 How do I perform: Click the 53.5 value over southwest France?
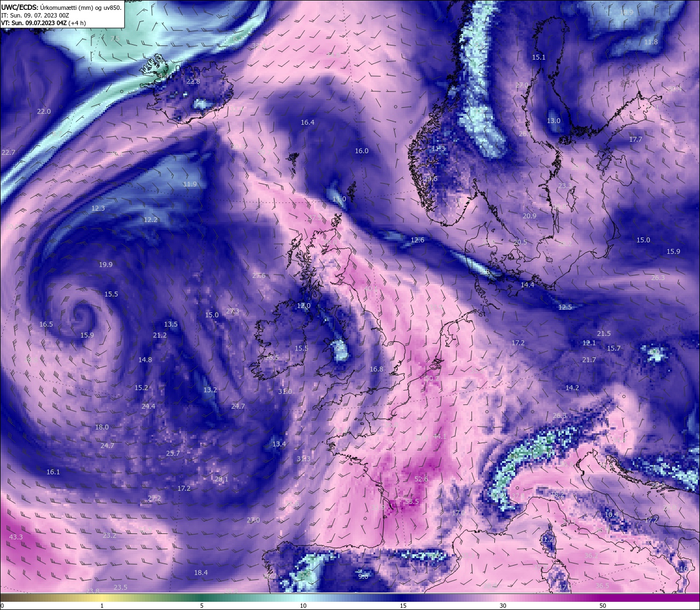click(x=412, y=501)
